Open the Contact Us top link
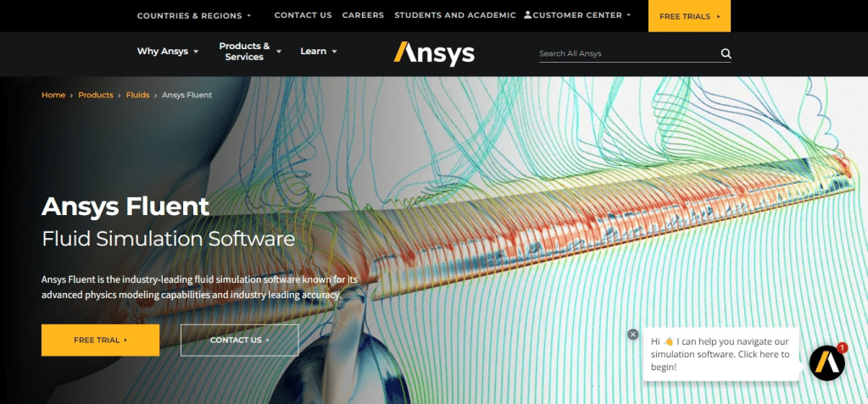 pos(303,15)
